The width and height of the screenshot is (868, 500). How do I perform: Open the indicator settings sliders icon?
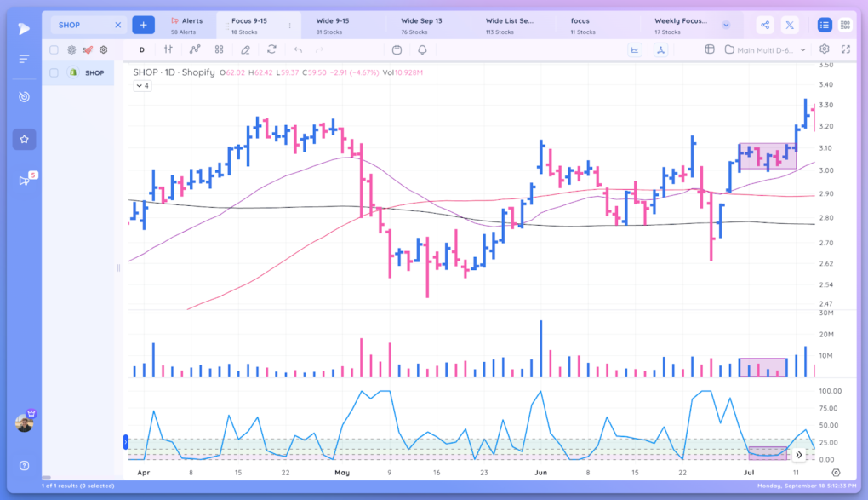point(168,49)
